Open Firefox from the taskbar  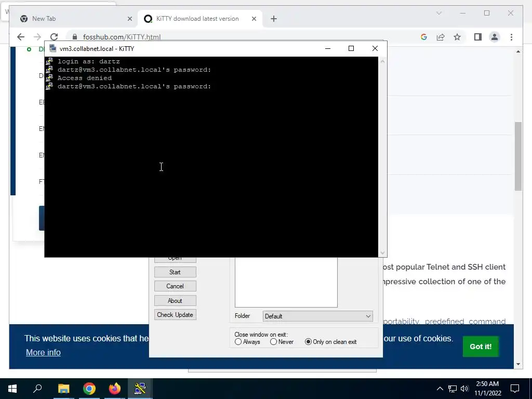[x=115, y=389]
